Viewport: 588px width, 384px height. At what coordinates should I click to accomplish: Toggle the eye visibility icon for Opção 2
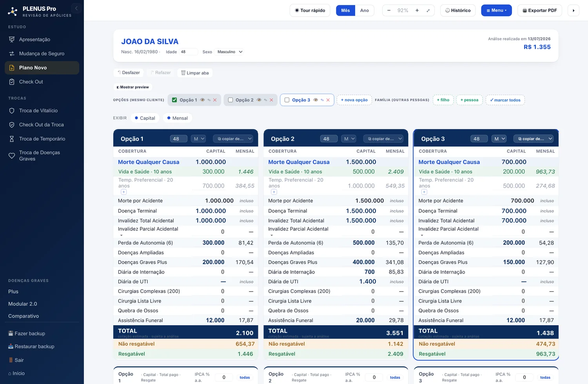[x=259, y=100]
